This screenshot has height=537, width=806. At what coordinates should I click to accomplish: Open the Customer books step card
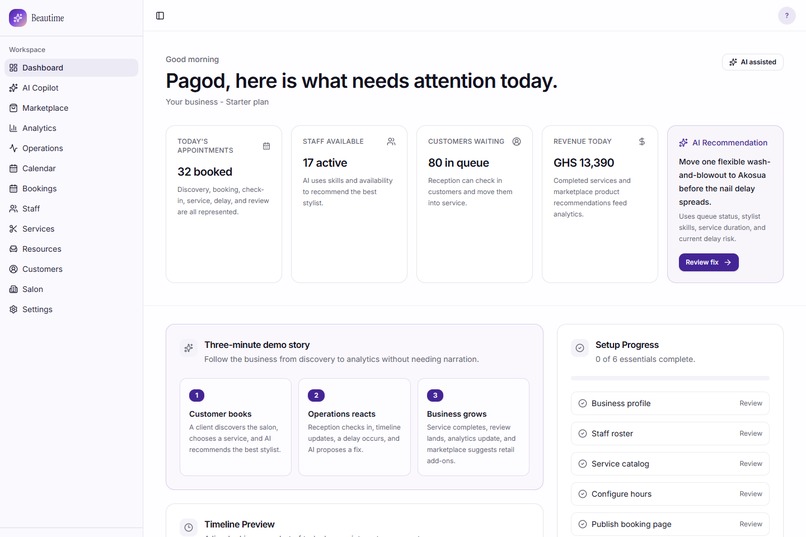click(235, 427)
